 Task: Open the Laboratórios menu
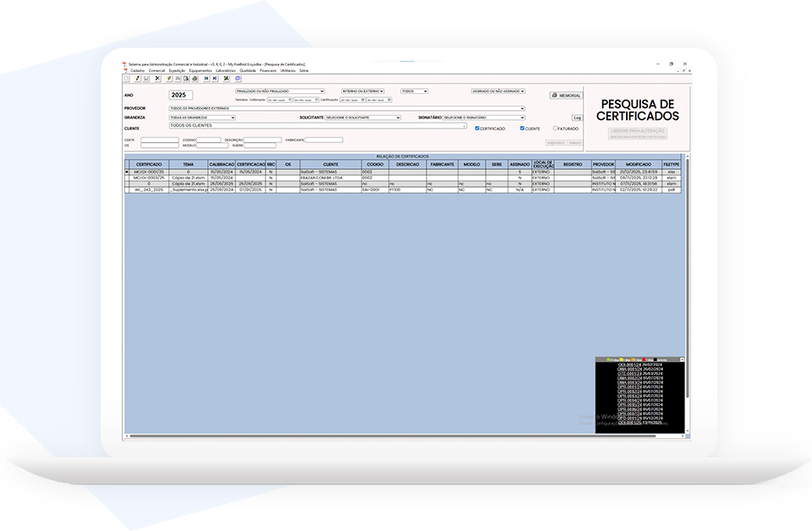coord(226,70)
